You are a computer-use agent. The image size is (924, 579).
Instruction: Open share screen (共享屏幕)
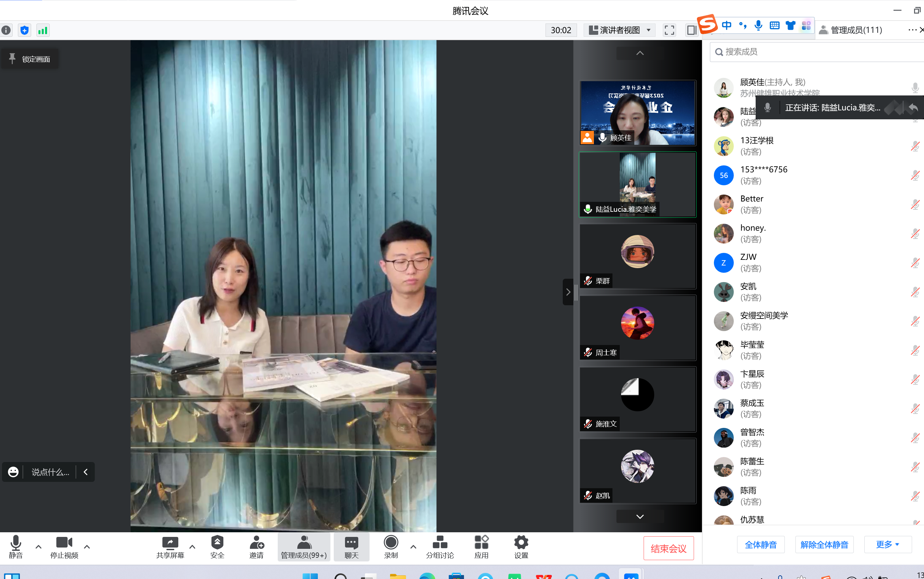[x=170, y=547]
